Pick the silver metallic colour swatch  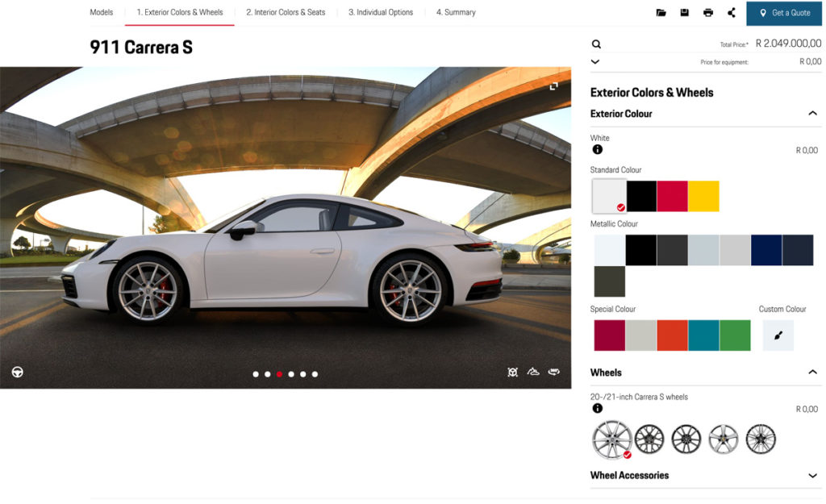click(735, 250)
